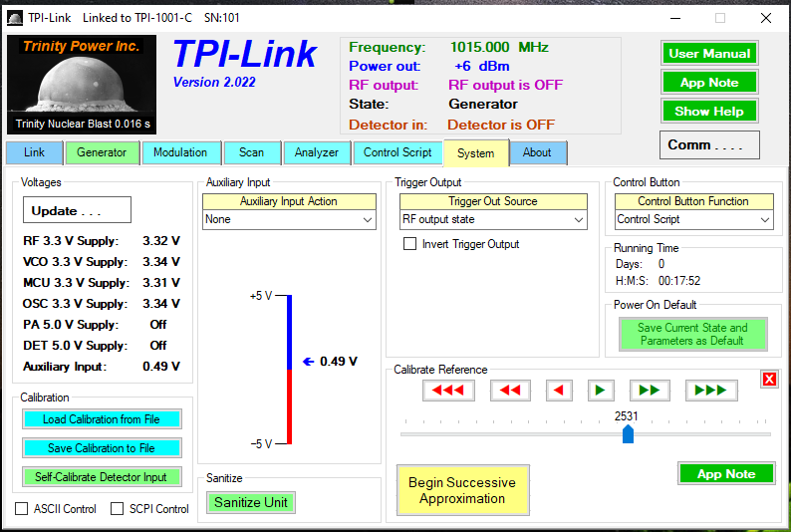Click the Version 2.022 text

coord(214,83)
